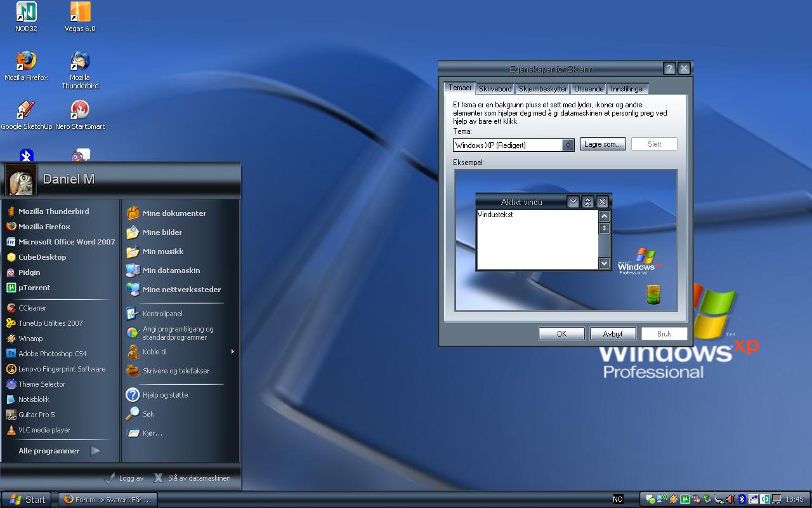The height and width of the screenshot is (508, 812).
Task: Click OK in Egenskaper for Skjerm
Action: pos(561,333)
